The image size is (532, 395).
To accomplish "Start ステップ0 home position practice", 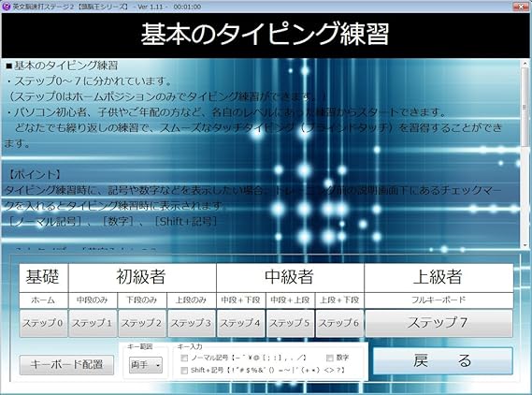I will 43,323.
